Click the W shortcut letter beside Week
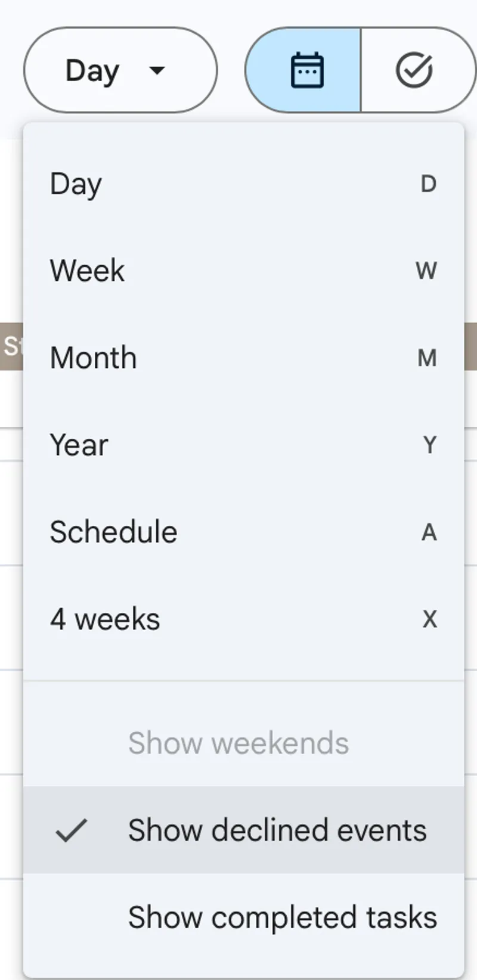Screen dimensions: 477x980 (426, 271)
